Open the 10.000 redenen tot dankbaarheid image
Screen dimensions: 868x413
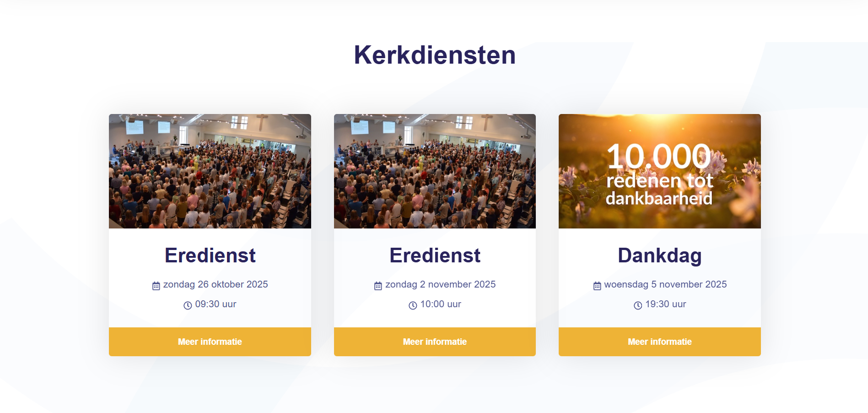point(660,171)
